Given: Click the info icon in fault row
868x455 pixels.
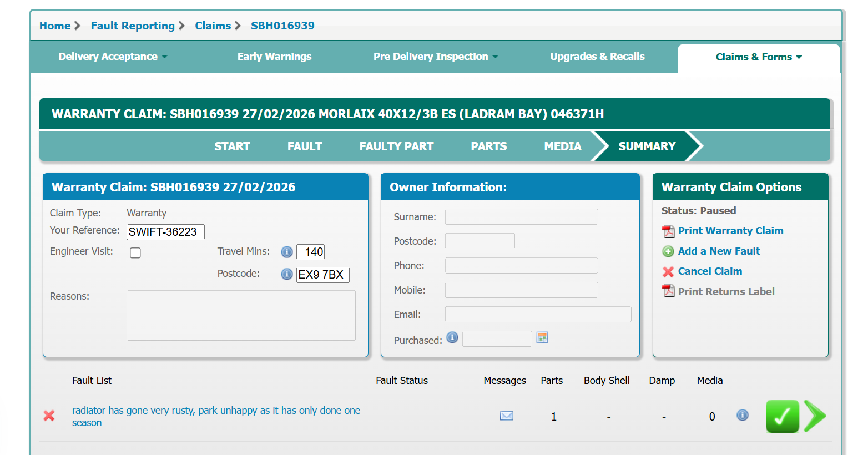Looking at the screenshot, I should click(742, 415).
